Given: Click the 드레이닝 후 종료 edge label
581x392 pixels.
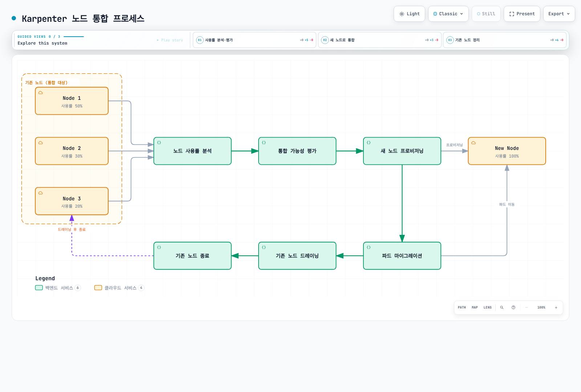Looking at the screenshot, I should click(x=72, y=229).
